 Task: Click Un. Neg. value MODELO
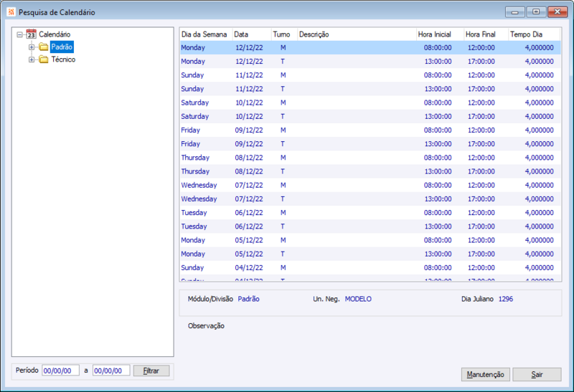click(358, 299)
